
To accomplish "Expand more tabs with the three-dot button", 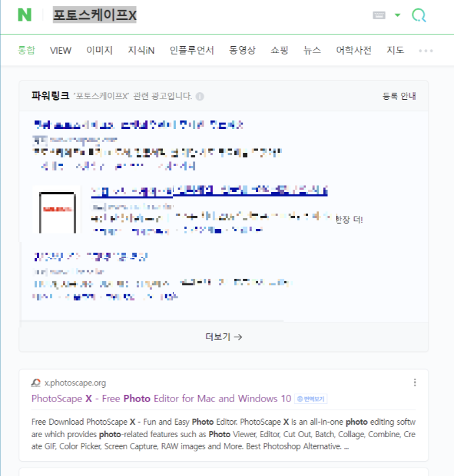I will (425, 51).
